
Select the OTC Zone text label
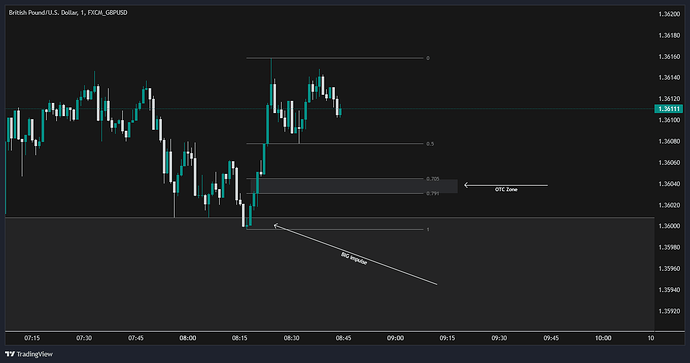[506, 189]
